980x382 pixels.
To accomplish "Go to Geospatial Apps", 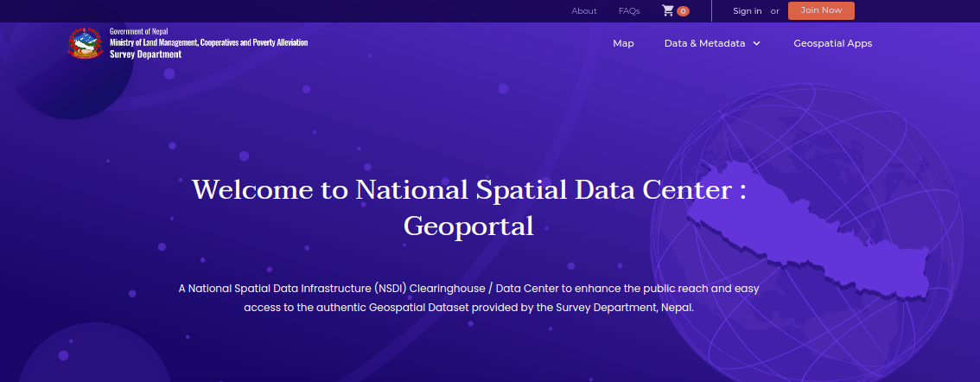I will pyautogui.click(x=832, y=44).
